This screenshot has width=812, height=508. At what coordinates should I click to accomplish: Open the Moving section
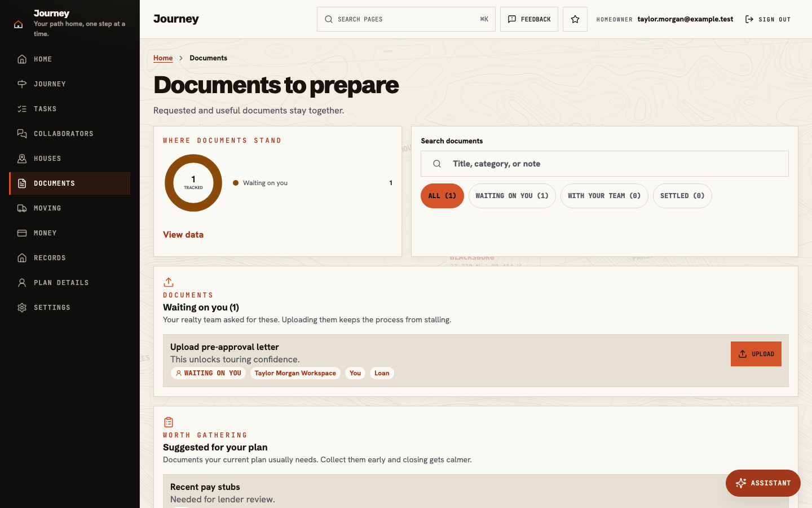point(70,208)
